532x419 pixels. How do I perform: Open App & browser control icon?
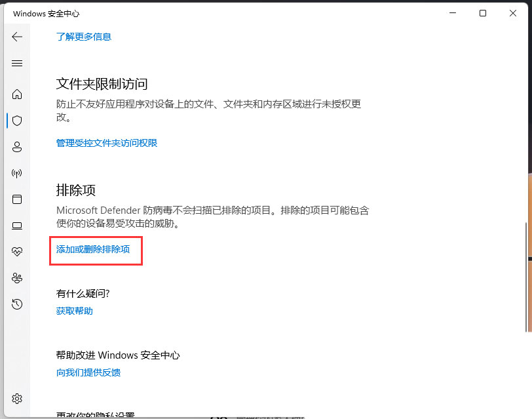coord(17,199)
